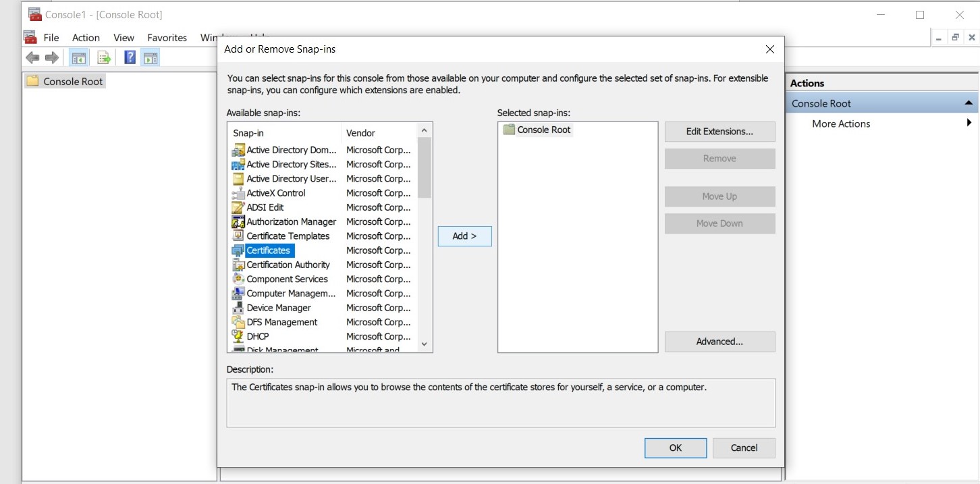Confirm the dialog with OK
The width and height of the screenshot is (980, 484).
676,448
